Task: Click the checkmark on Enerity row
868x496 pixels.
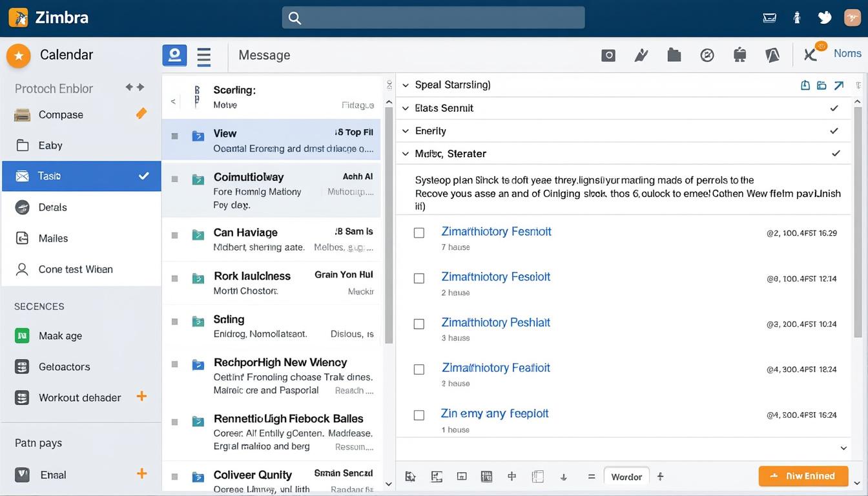Action: tap(834, 131)
